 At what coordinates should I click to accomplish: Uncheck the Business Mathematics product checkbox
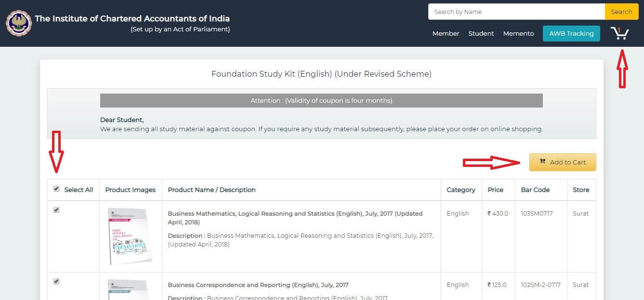click(x=56, y=210)
